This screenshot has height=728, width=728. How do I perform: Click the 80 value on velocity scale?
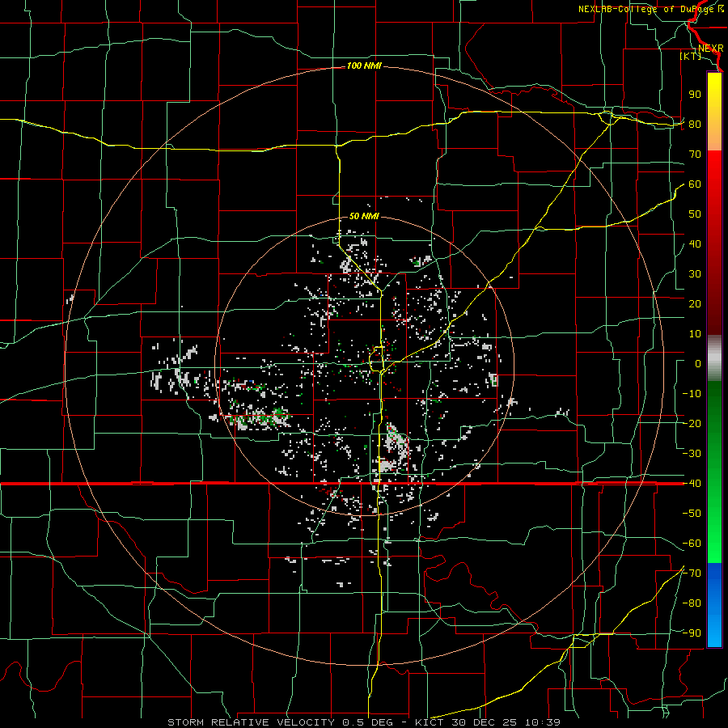695,125
